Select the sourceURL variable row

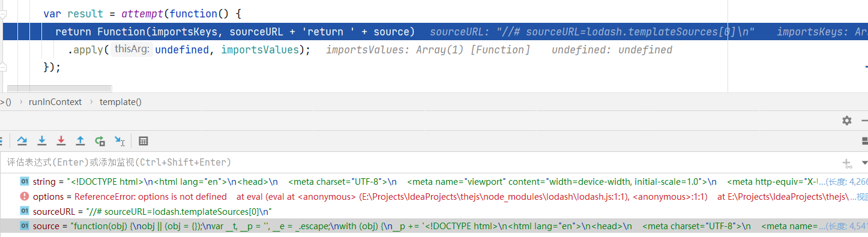click(x=434, y=211)
